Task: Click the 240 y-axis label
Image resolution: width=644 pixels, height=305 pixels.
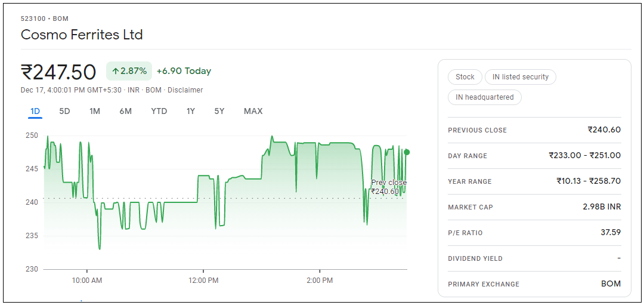Action: point(32,202)
